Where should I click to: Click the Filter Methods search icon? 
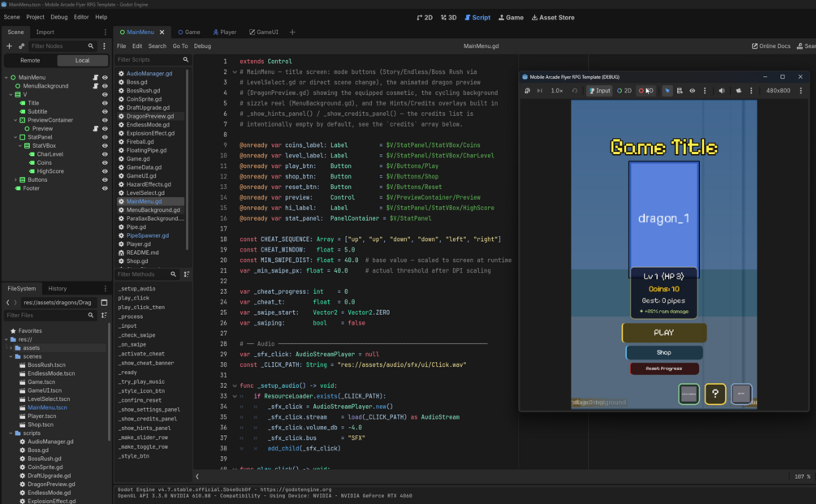coord(173,274)
